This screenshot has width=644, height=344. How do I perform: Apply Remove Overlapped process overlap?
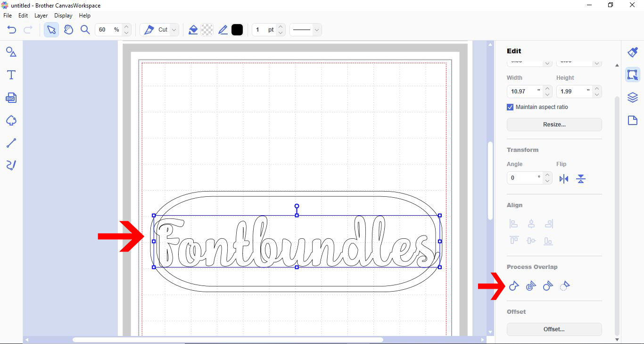[x=564, y=285]
